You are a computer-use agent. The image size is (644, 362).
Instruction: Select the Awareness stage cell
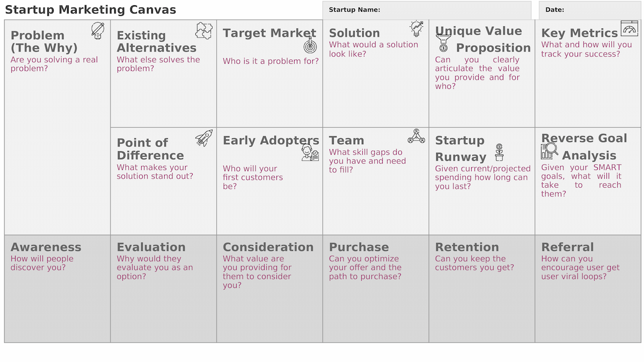pos(57,289)
